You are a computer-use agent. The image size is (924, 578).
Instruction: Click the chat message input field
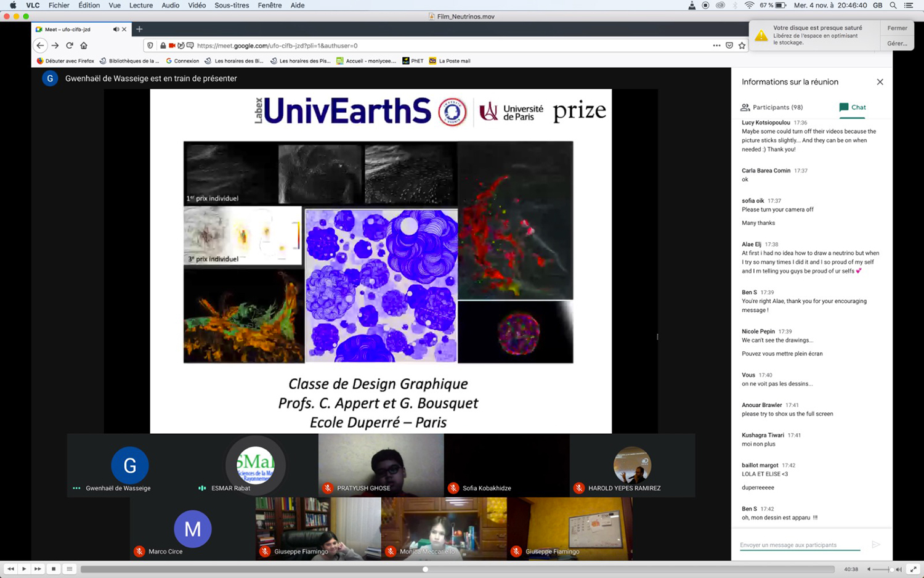tap(800, 545)
